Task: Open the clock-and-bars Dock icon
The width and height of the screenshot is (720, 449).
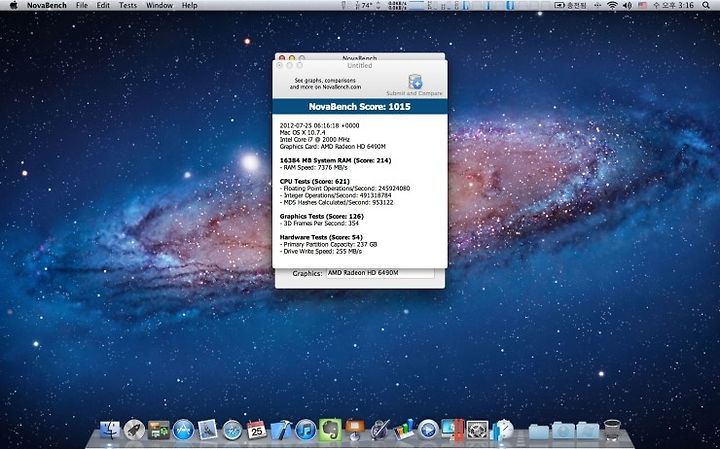Action: tap(502, 430)
